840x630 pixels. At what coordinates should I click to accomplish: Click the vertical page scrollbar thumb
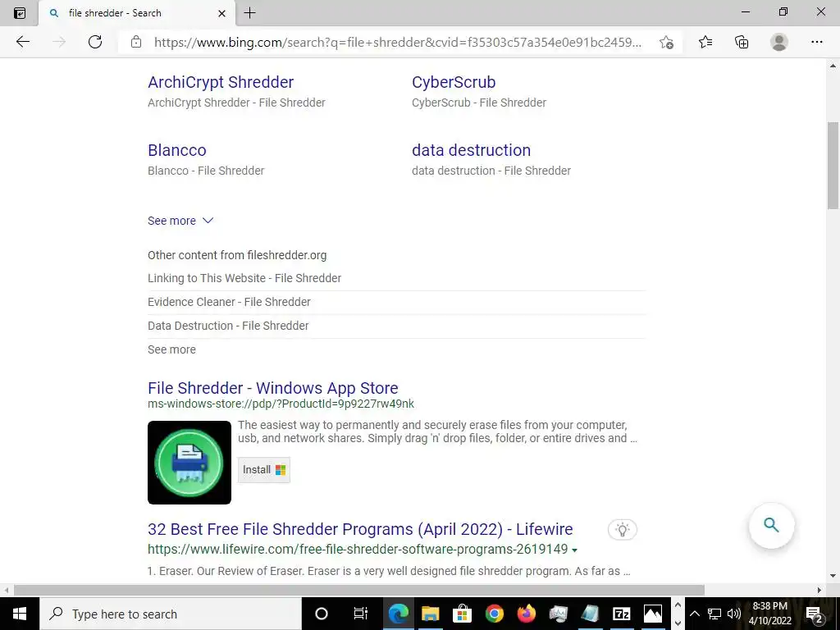[x=833, y=166]
